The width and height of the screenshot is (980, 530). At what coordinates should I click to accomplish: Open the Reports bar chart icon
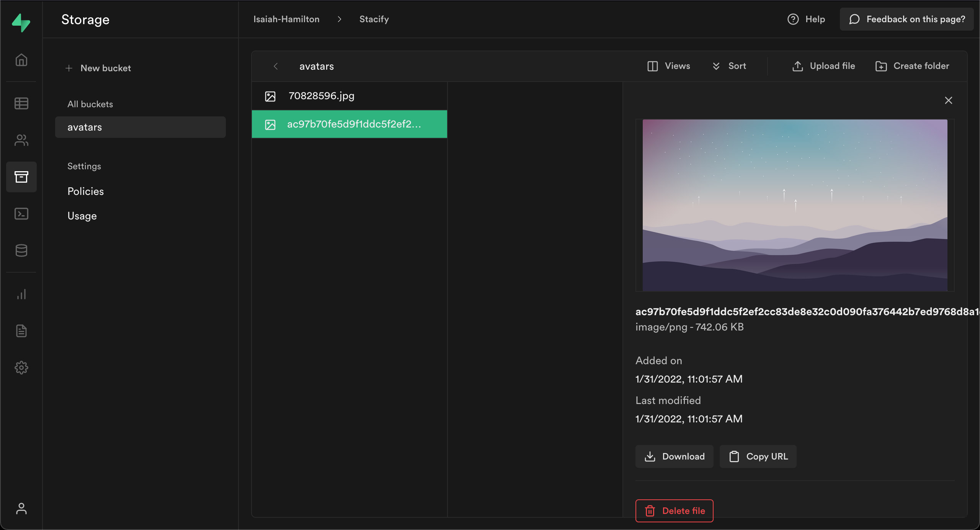[21, 294]
